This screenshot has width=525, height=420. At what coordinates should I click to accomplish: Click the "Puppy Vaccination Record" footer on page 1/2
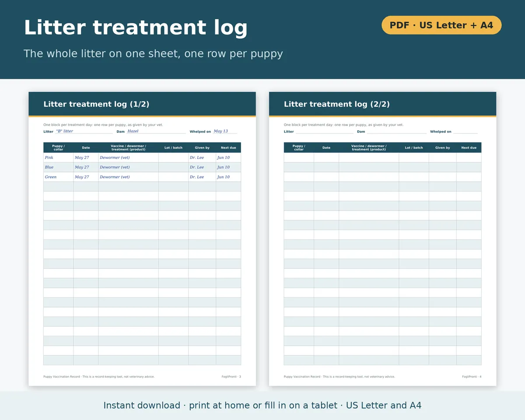99,377
